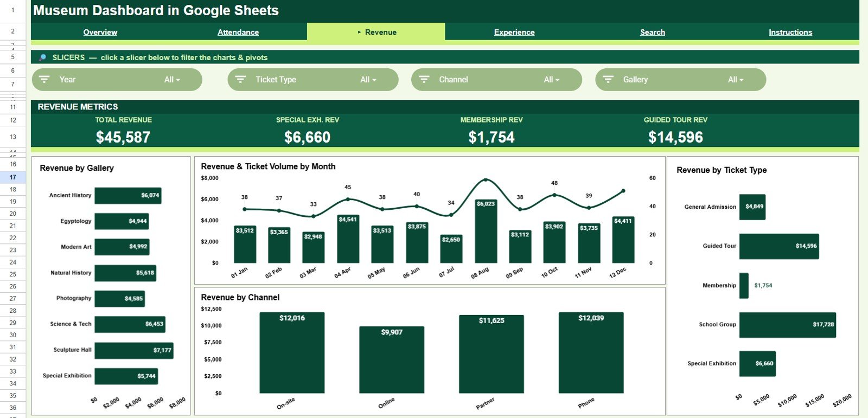Click the Photography $4,585 bar
The image size is (868, 418).
pyautogui.click(x=120, y=298)
